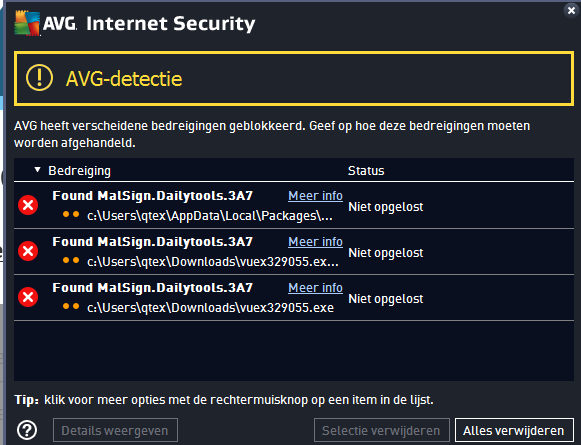Sort by the Bedreiging column header
Screen dimensions: 581x445
(79, 171)
